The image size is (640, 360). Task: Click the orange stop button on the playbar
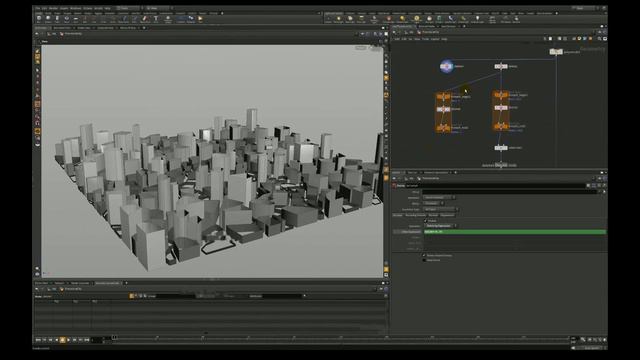62,340
